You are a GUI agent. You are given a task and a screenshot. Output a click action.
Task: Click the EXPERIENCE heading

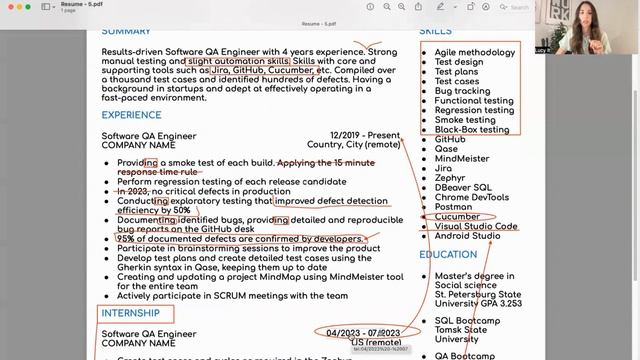coord(131,115)
